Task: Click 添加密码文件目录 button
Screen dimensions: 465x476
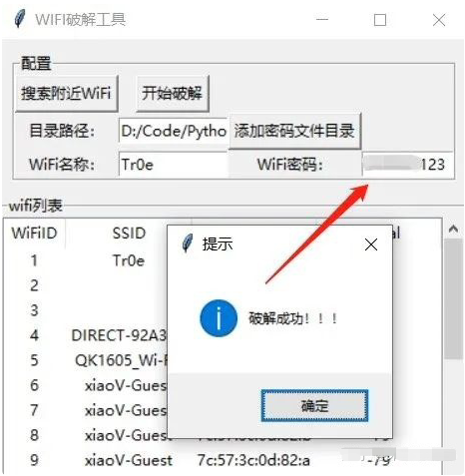Action: click(x=294, y=131)
